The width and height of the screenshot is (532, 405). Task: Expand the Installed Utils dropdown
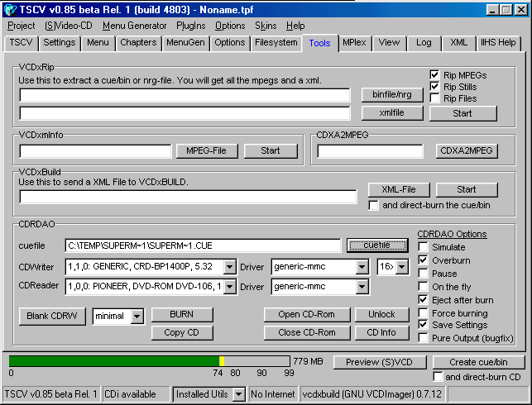(238, 394)
